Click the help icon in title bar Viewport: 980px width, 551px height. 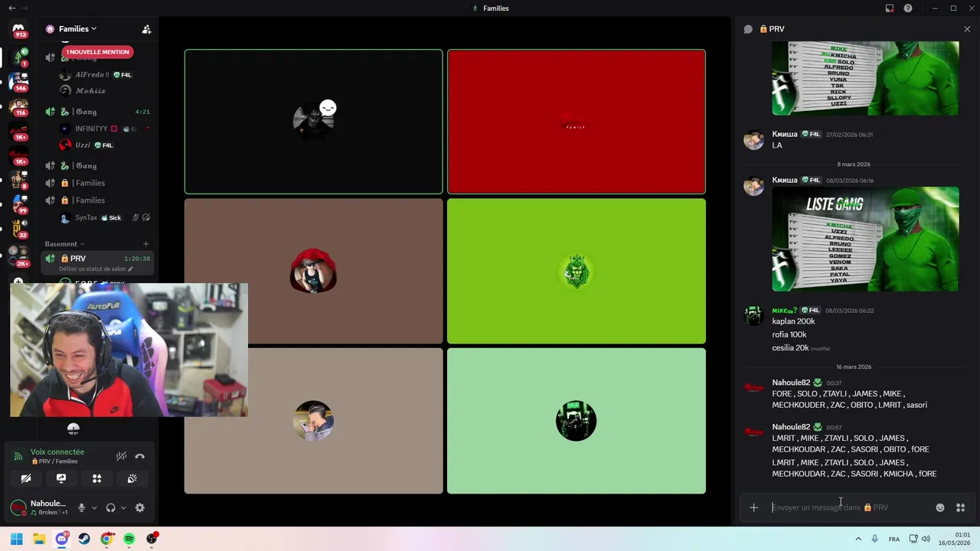point(908,8)
